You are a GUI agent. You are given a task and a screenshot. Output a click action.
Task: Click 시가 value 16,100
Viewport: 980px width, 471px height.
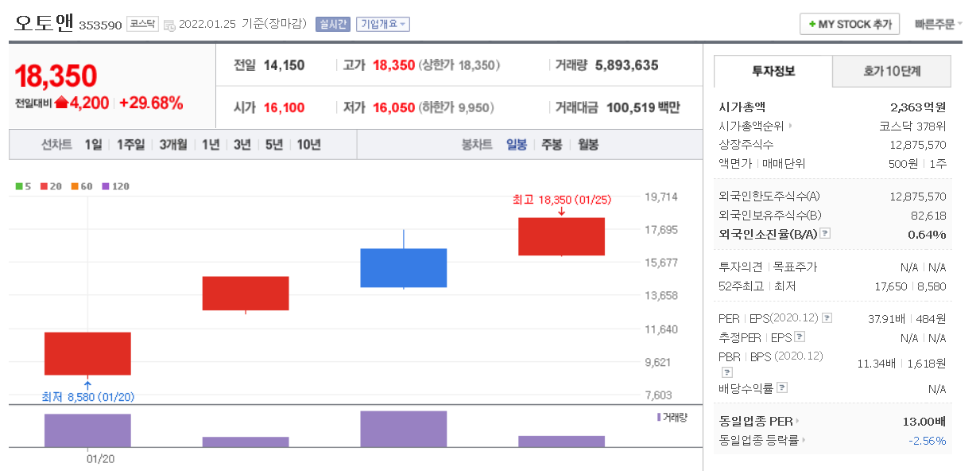tap(284, 107)
